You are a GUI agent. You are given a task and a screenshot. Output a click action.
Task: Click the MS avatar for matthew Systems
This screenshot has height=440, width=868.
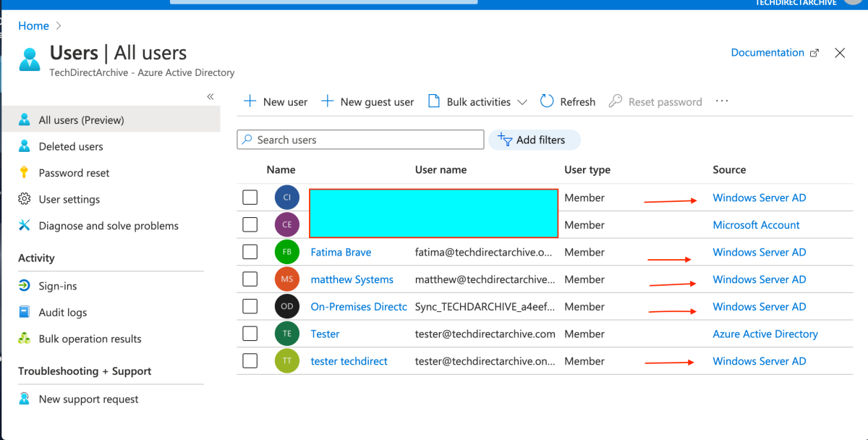click(287, 279)
